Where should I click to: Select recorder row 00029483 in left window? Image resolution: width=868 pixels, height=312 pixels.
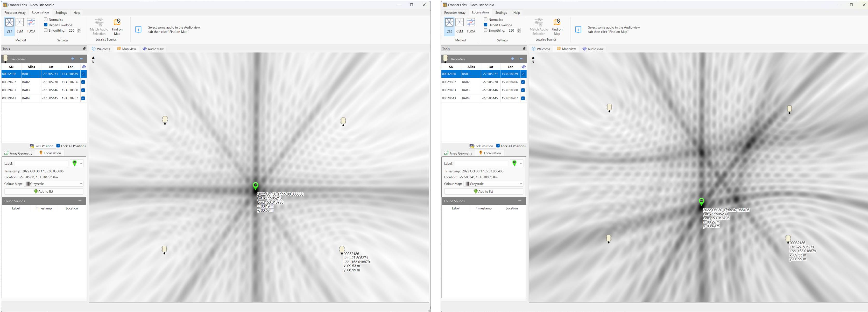(x=44, y=90)
